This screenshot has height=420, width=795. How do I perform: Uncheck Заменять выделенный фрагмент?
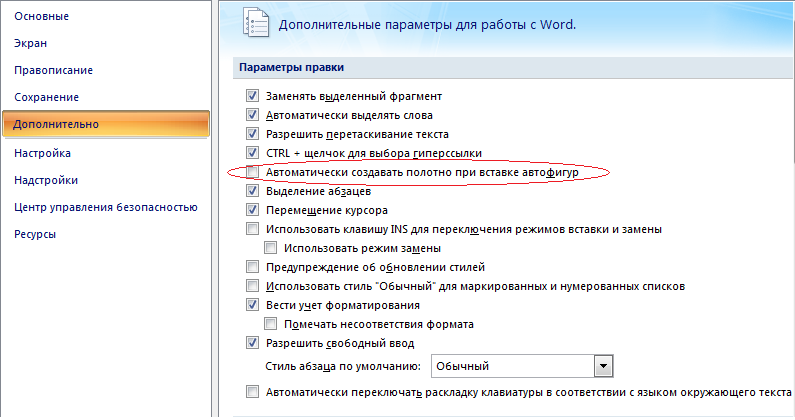[252, 95]
